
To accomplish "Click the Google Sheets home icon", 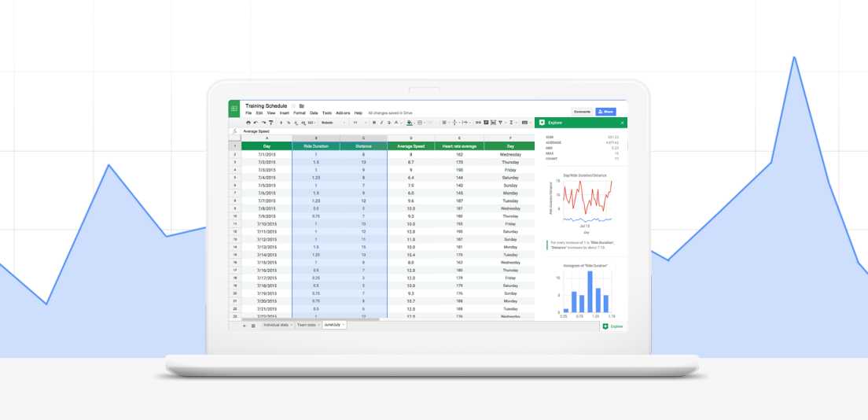I will pyautogui.click(x=234, y=109).
